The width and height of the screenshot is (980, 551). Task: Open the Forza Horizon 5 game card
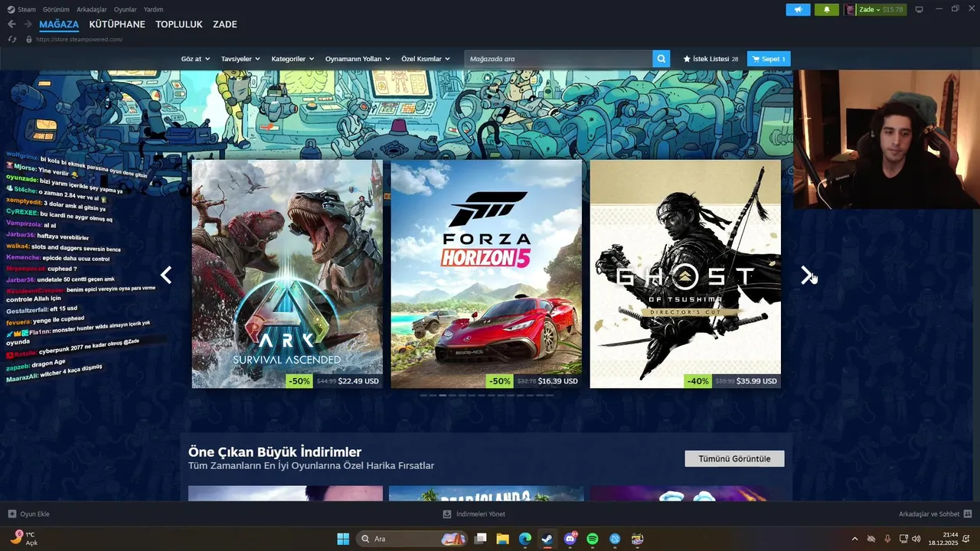click(x=486, y=274)
